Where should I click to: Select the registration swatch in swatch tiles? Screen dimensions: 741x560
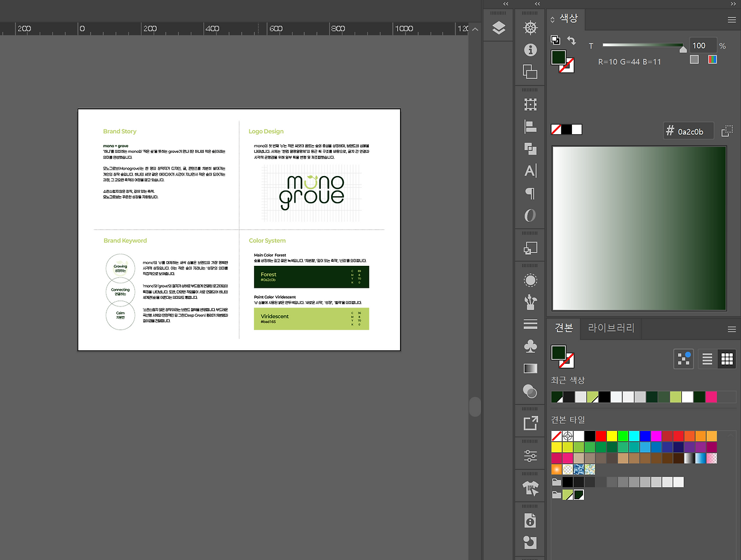tap(568, 436)
